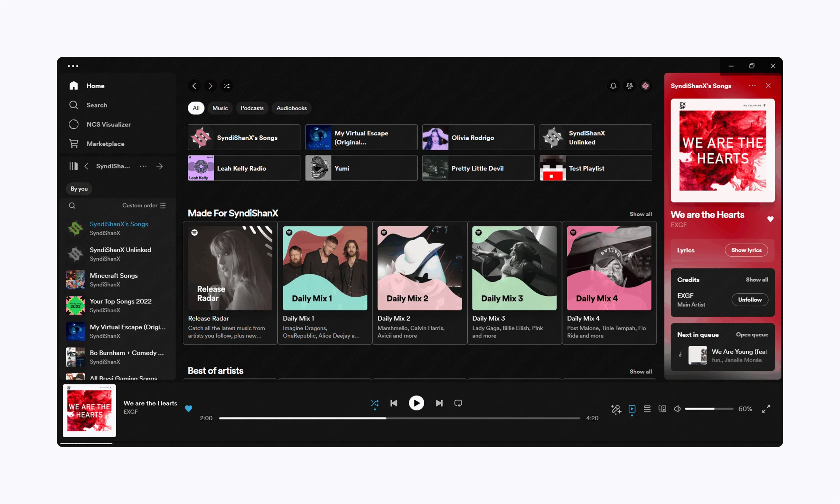Viewport: 840px width, 504px height.
Task: Open Pretty Little Devil tile
Action: (478, 168)
